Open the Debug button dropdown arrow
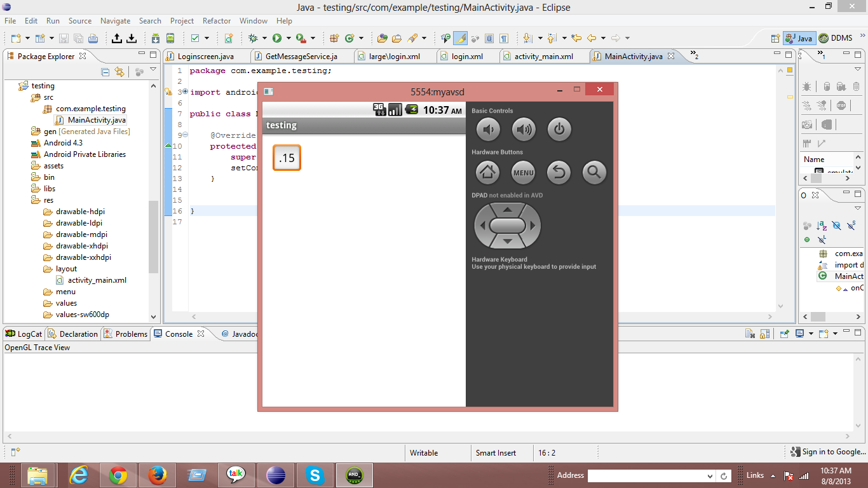Viewport: 868px width, 488px height. pos(264,38)
